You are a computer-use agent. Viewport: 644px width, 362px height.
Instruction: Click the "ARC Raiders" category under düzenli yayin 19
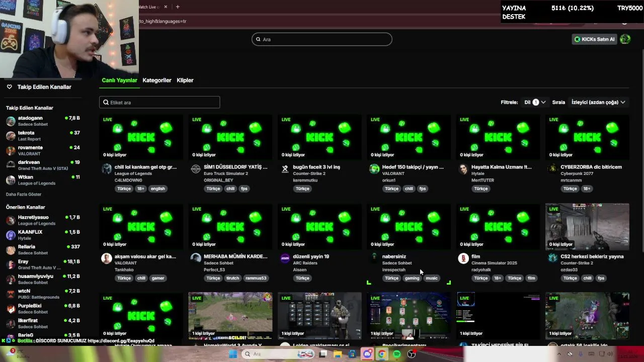coord(305,263)
